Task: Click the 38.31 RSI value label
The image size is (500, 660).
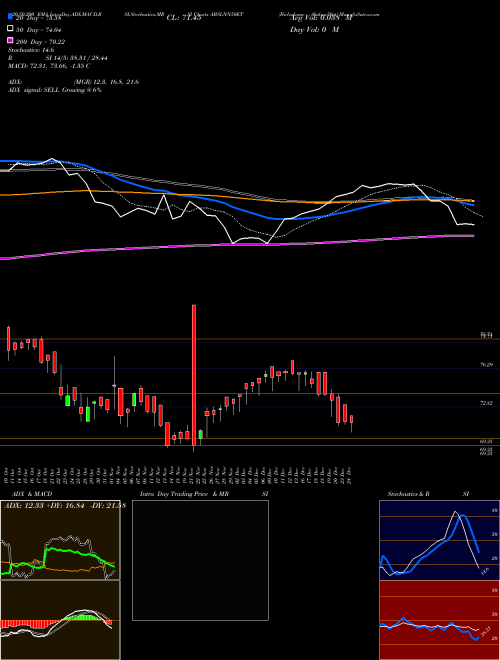Action: point(486,633)
